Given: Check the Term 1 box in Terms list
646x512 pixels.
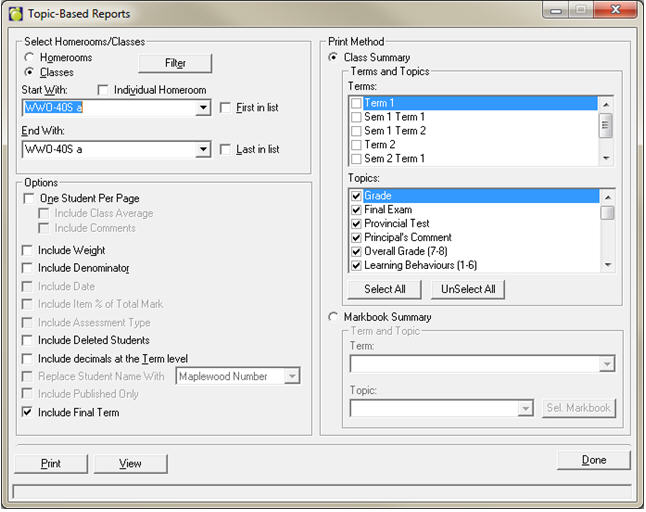Looking at the screenshot, I should 356,104.
